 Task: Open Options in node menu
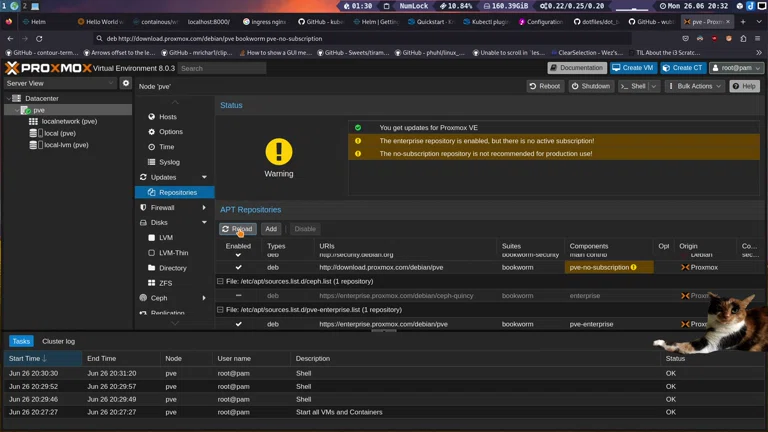click(170, 131)
